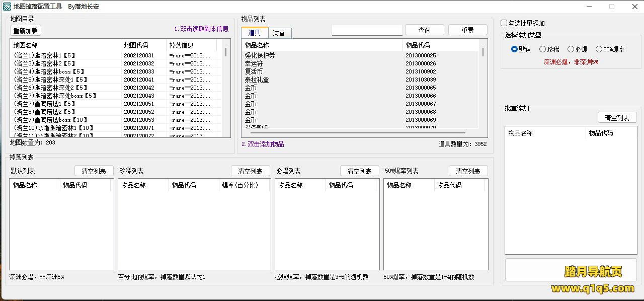Select the 珍稀 radio option
This screenshot has height=301, width=644.
542,49
